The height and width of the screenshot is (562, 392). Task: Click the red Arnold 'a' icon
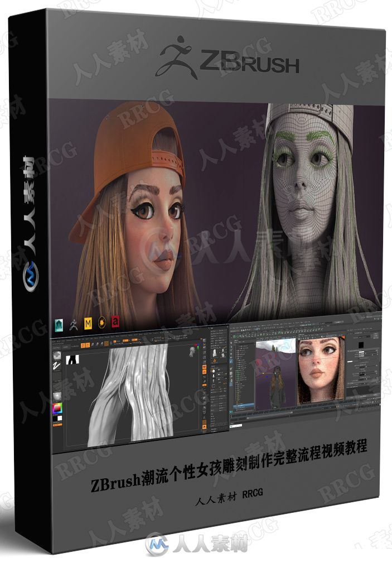tap(115, 322)
